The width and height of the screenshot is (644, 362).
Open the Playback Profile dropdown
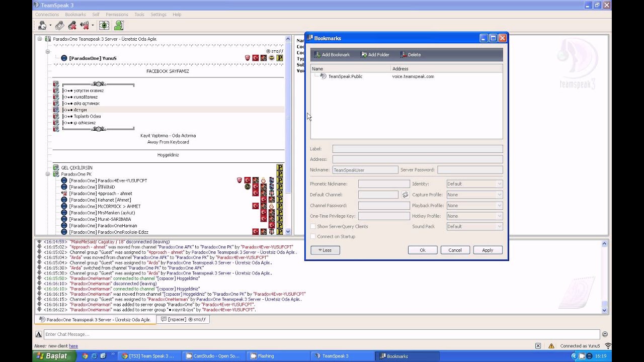click(474, 206)
